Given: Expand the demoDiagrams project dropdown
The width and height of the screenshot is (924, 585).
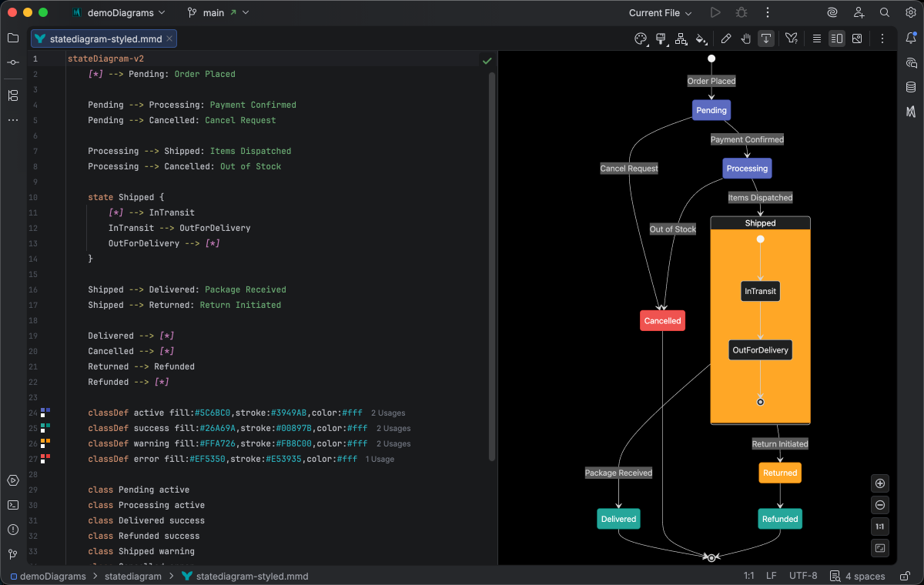Looking at the screenshot, I should coord(118,12).
